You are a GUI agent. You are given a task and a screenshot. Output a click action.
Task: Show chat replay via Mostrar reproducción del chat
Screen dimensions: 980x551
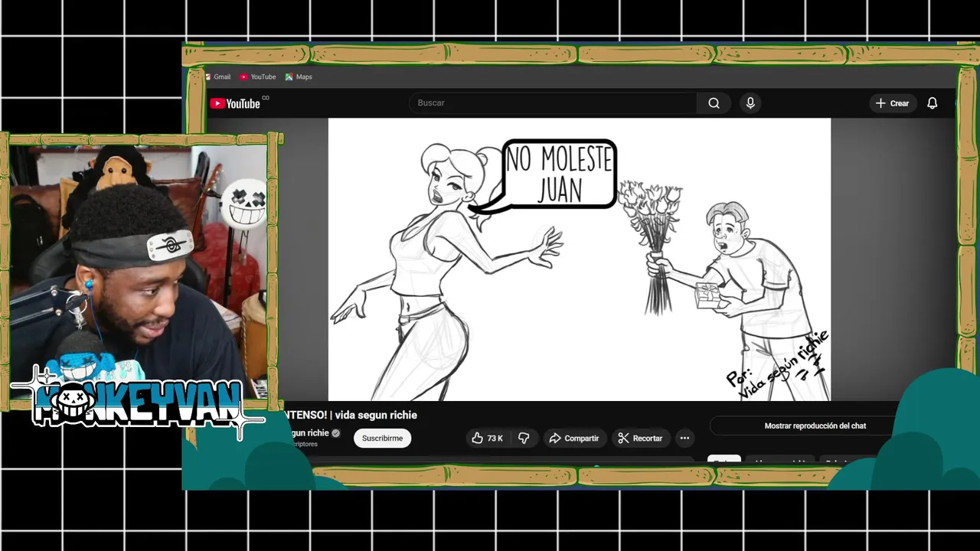pyautogui.click(x=815, y=425)
